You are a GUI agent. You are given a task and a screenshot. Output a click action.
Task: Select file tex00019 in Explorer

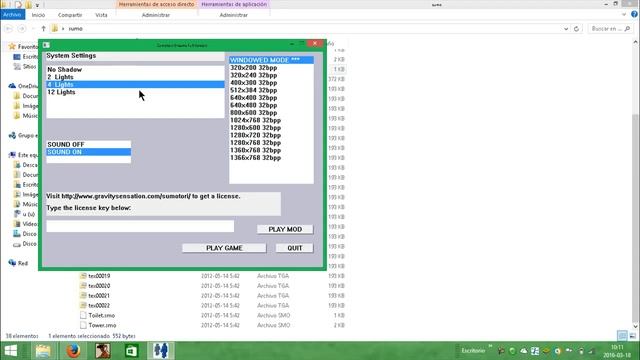point(99,276)
